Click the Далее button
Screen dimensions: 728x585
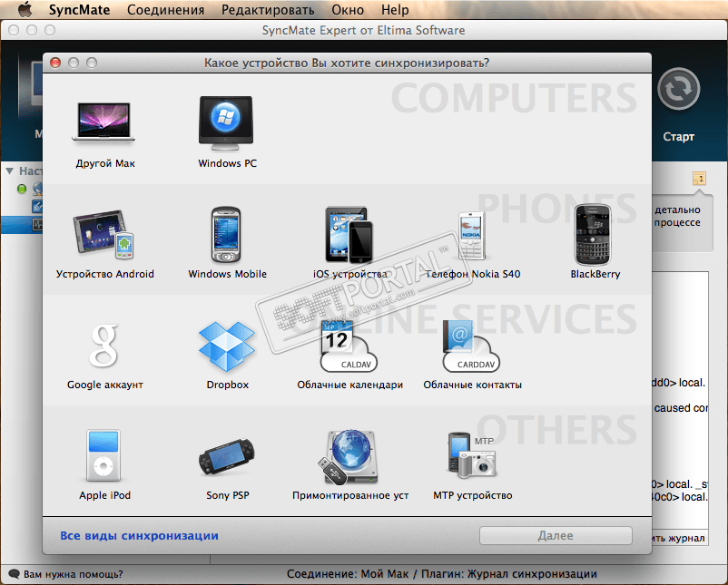point(556,535)
